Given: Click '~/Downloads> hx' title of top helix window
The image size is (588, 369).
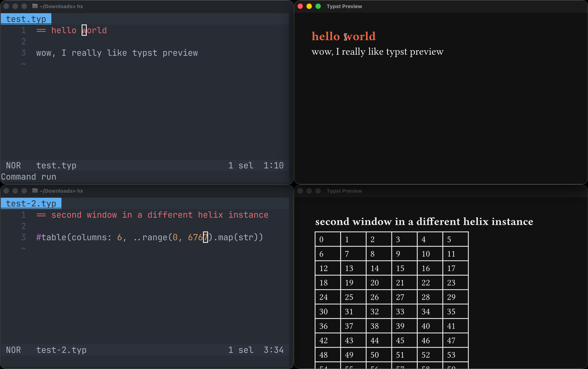Looking at the screenshot, I should [61, 6].
